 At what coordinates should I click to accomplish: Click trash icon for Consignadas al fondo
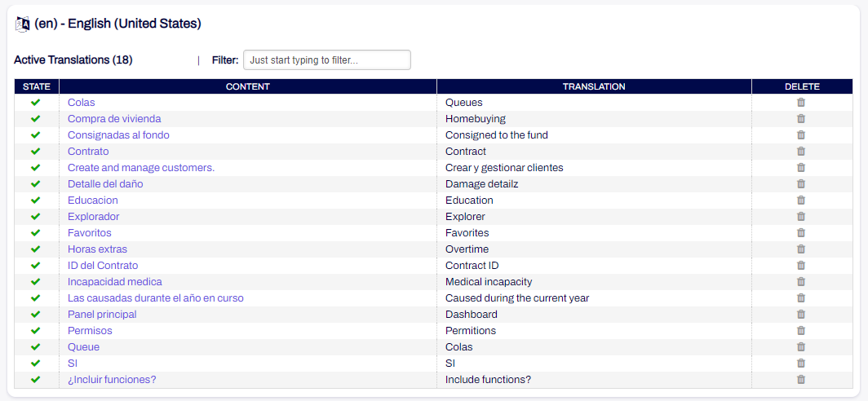click(x=800, y=135)
